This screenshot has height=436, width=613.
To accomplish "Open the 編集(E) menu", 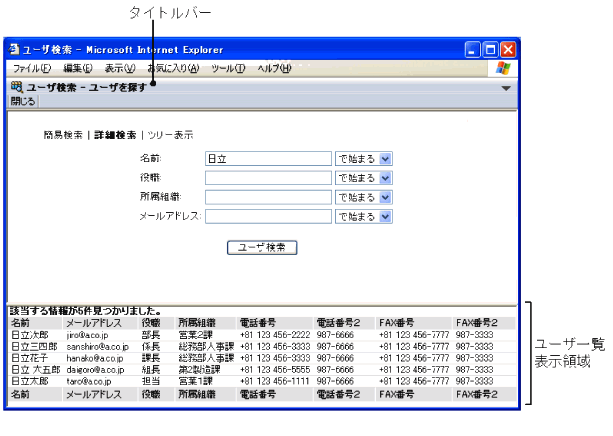I will pyautogui.click(x=78, y=68).
